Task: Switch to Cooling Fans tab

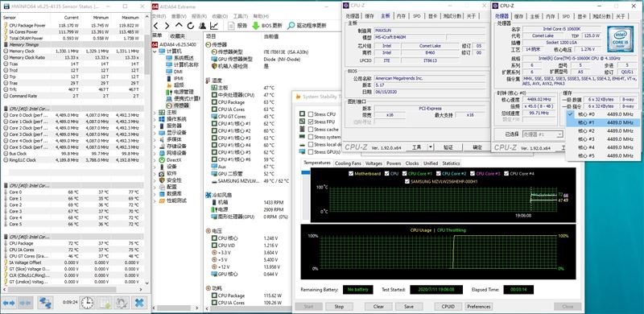Action: (x=348, y=163)
